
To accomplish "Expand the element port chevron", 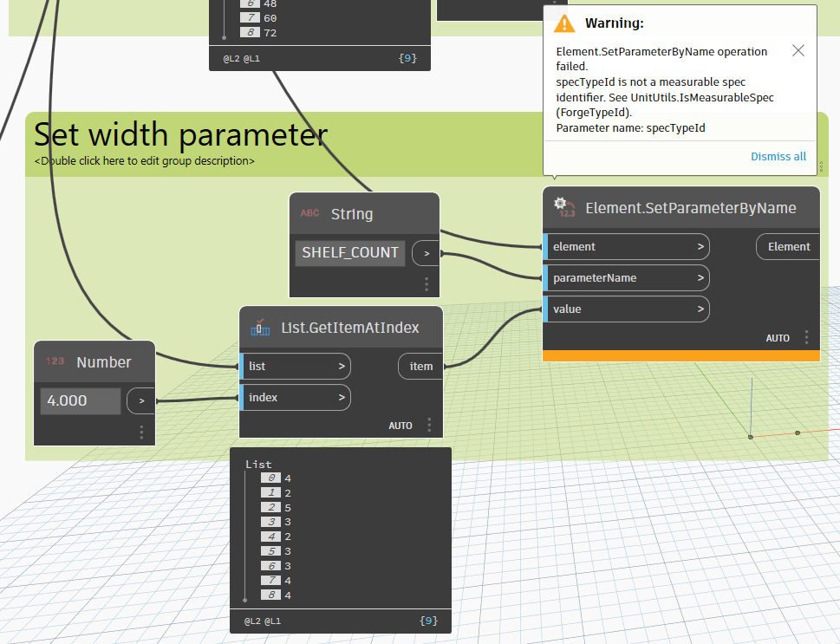I will point(700,246).
